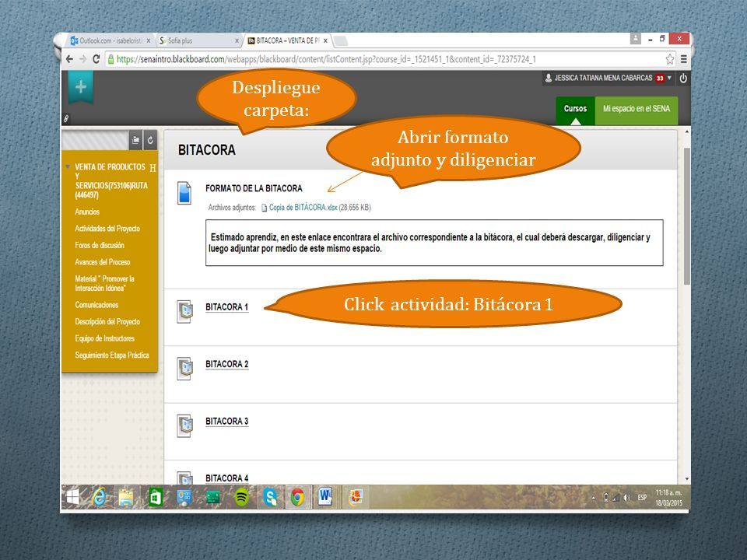This screenshot has width=747, height=560.
Task: Click the battery icon in the system tray
Action: (x=606, y=498)
